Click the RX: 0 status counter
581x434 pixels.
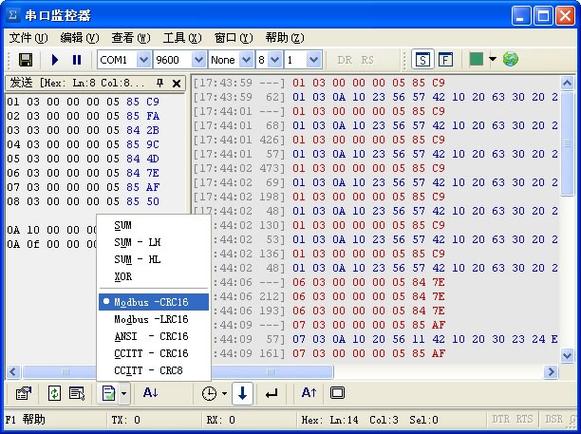pos(221,420)
